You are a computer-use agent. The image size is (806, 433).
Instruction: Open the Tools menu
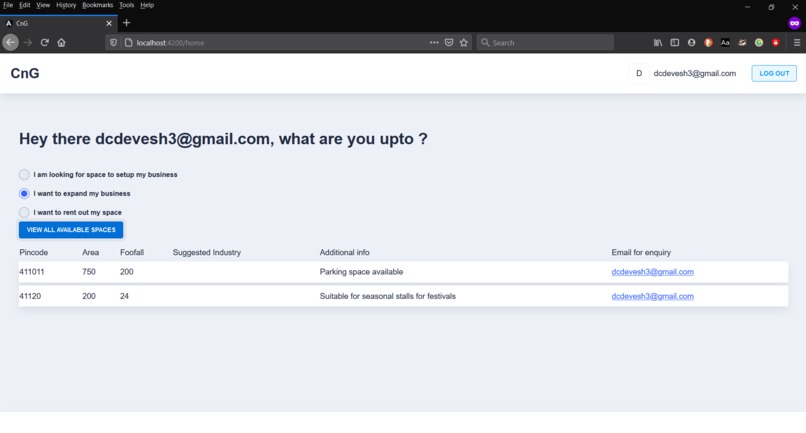[126, 5]
